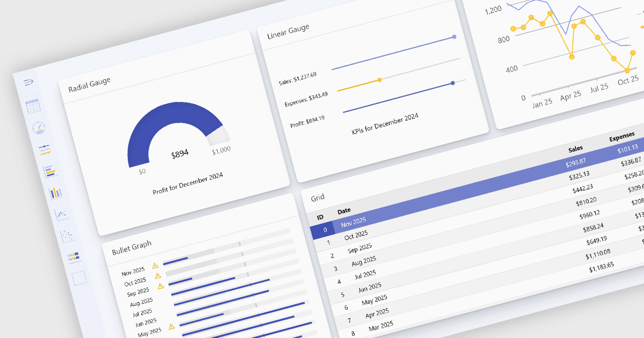Viewport: 644px width, 338px height.
Task: Click the Jul 25 axis label on chart
Action: click(x=599, y=88)
